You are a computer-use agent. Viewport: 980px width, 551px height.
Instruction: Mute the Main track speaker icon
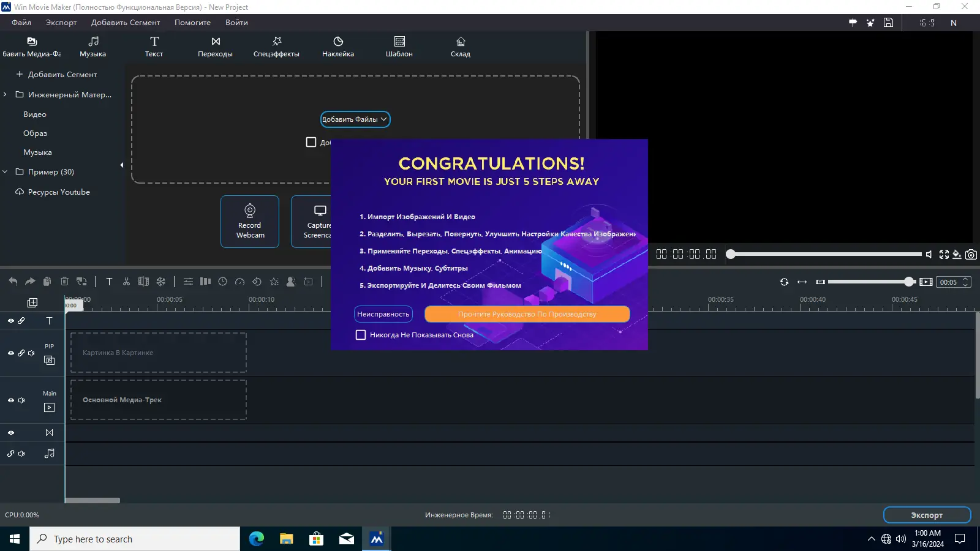pos(21,400)
